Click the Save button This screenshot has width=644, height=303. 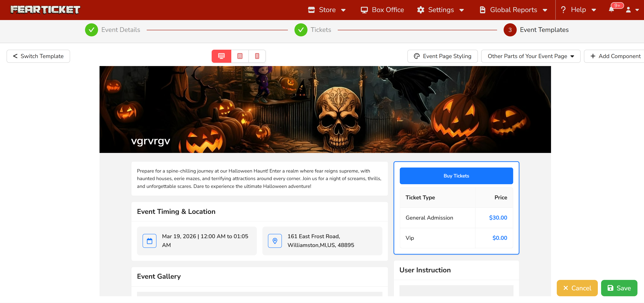[x=619, y=288]
